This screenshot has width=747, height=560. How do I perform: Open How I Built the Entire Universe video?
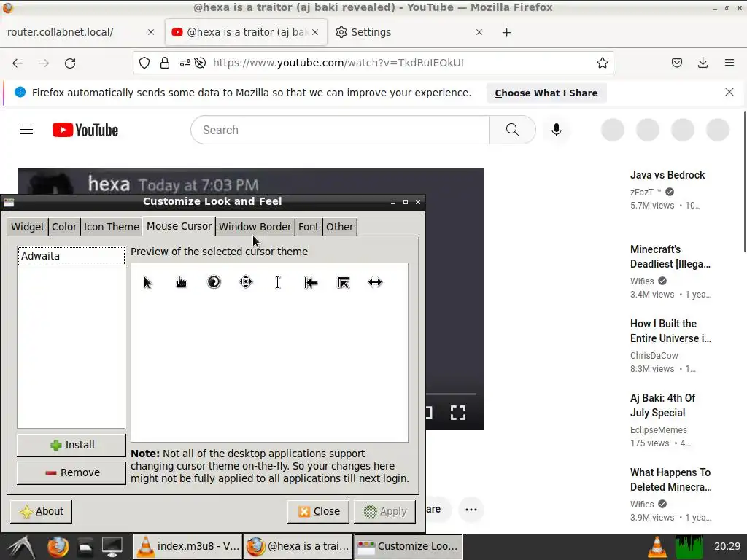click(671, 331)
